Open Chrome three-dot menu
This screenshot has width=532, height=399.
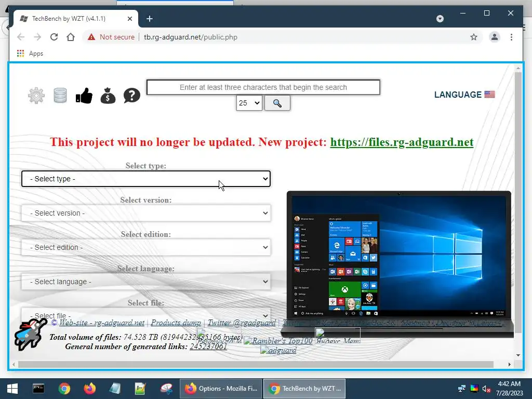click(511, 37)
